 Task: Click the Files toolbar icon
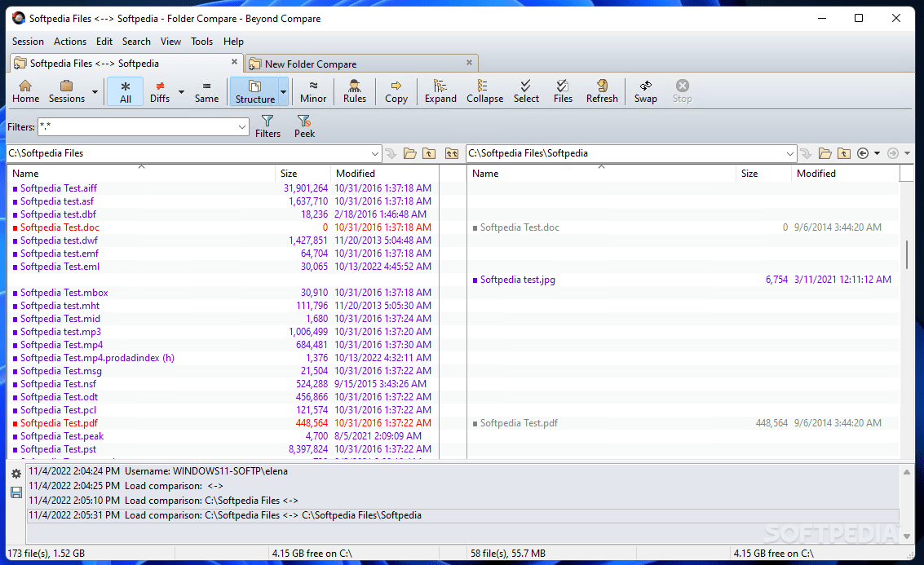563,91
